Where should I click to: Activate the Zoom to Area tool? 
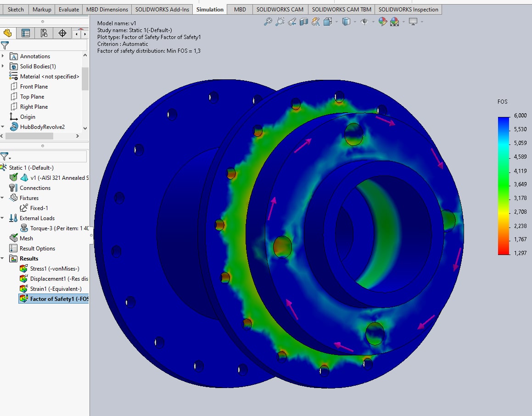click(280, 22)
